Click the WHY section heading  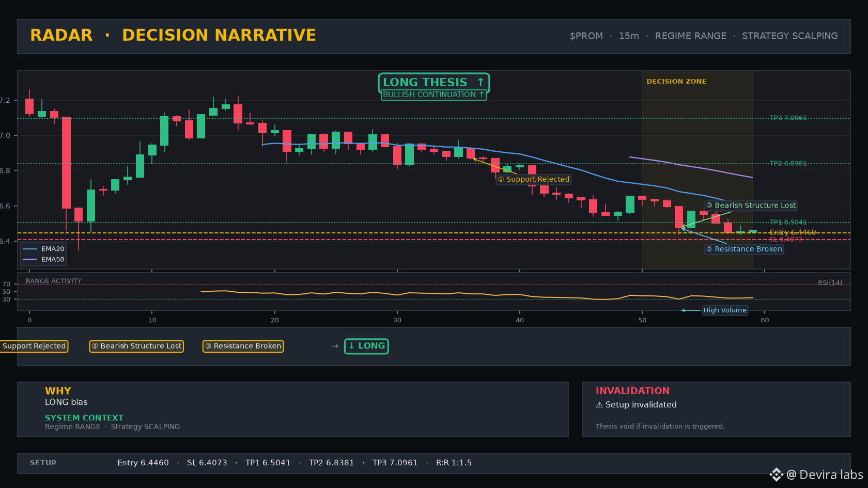58,391
